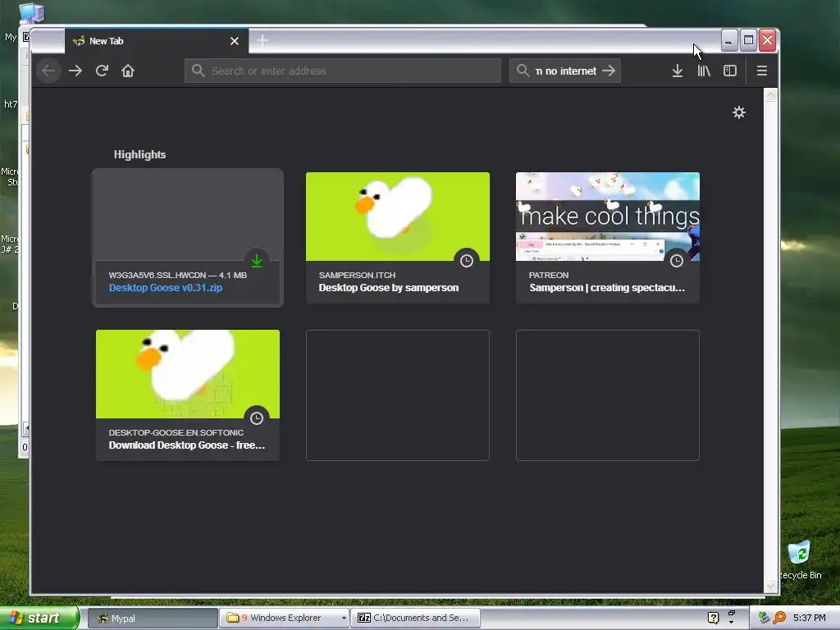Viewport: 840px width, 630px height.
Task: Open the Downloads toolbar panel
Action: point(677,71)
